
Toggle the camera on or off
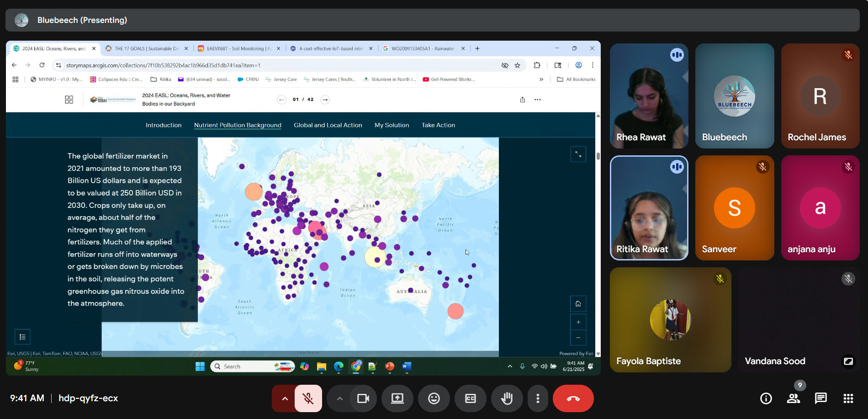tap(363, 398)
